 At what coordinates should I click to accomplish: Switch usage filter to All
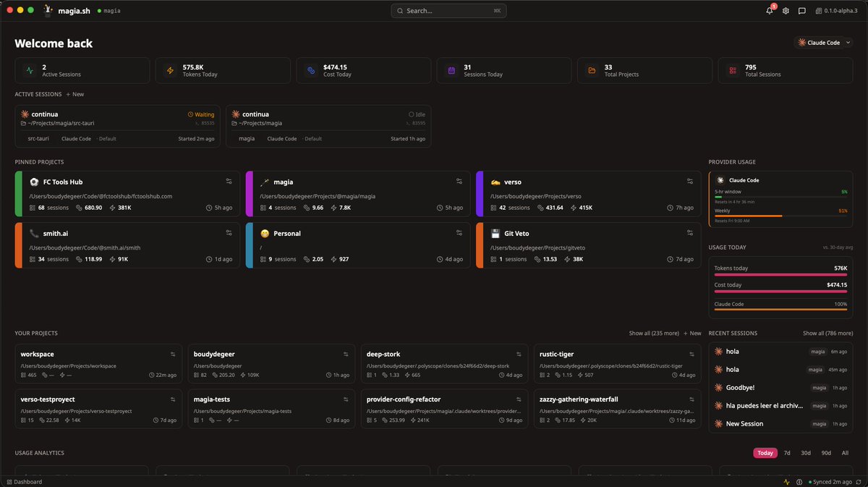844,452
